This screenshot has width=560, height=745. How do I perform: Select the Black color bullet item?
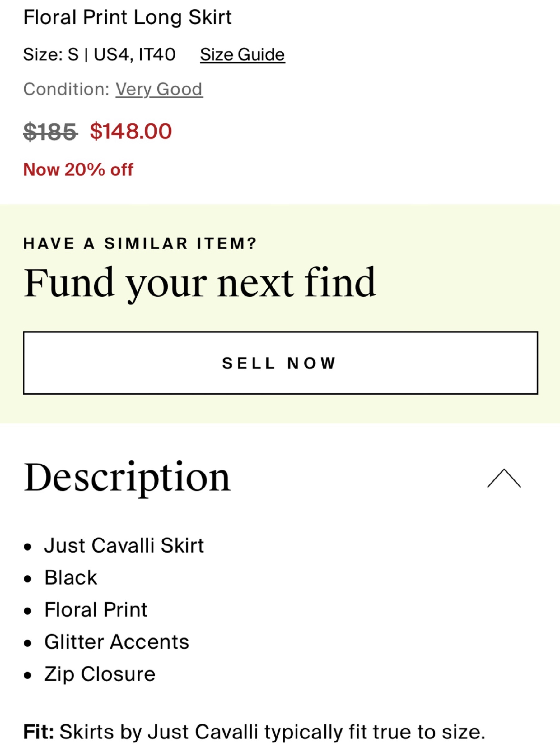point(71,578)
